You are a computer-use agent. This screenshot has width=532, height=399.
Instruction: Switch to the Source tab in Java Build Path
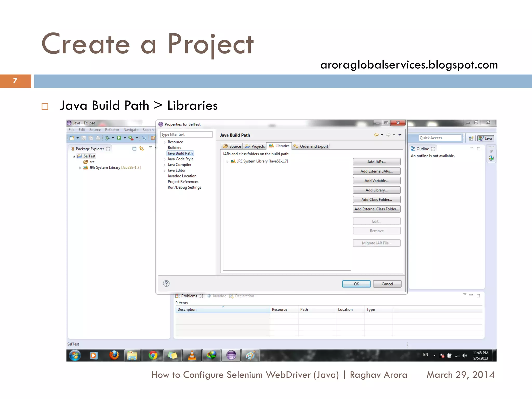232,146
